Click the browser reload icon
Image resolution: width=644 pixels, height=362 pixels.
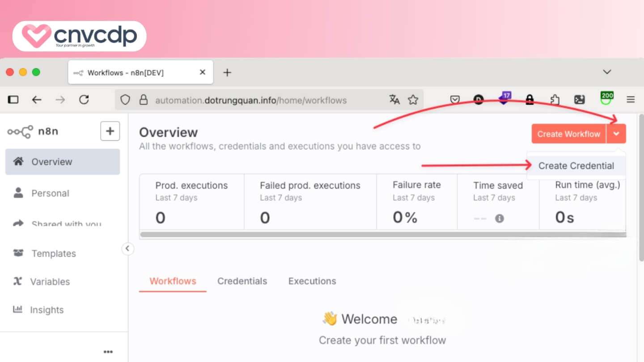coord(84,100)
